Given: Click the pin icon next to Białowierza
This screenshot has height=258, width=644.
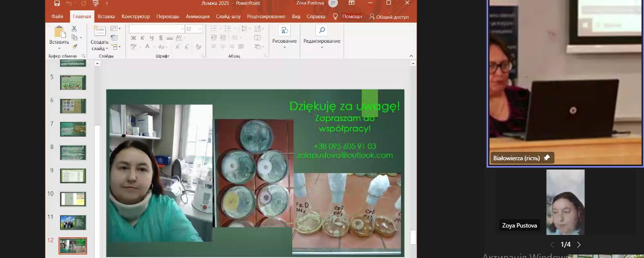Looking at the screenshot, I should [x=547, y=158].
